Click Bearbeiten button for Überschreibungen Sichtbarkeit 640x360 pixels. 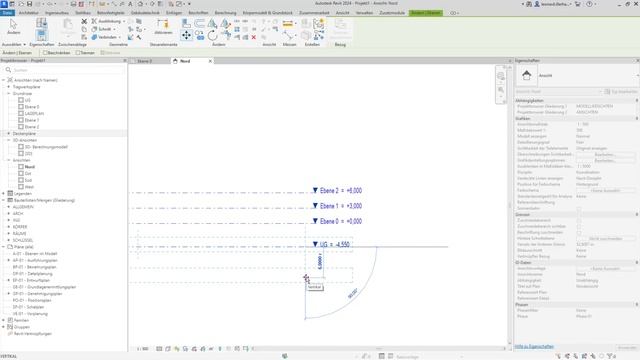605,154
